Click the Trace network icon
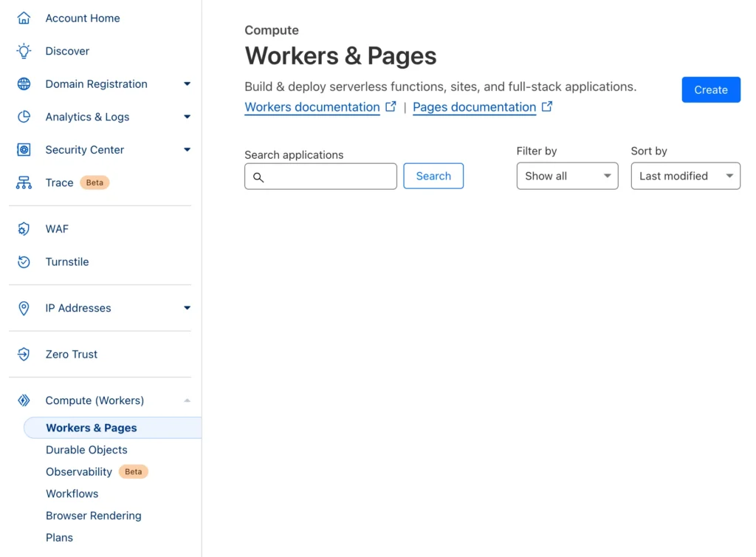Viewport: 756px width, 557px height. coord(24,182)
